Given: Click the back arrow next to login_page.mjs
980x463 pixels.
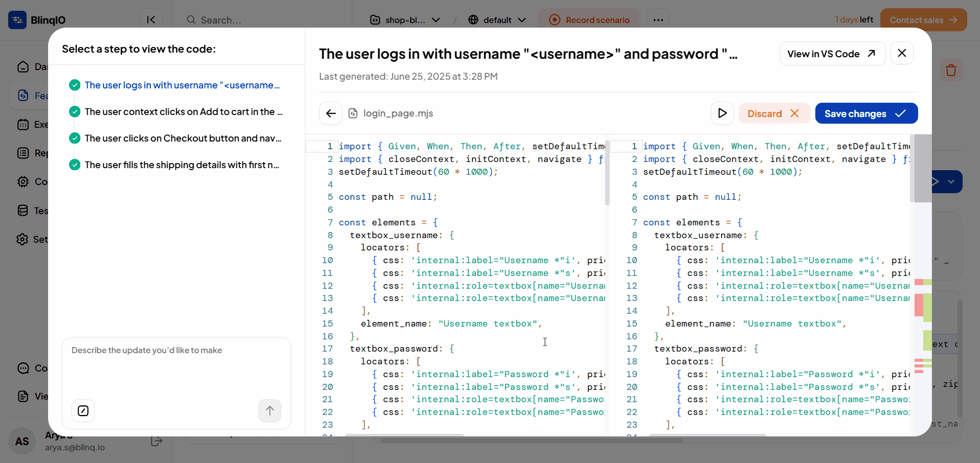Looking at the screenshot, I should 330,113.
